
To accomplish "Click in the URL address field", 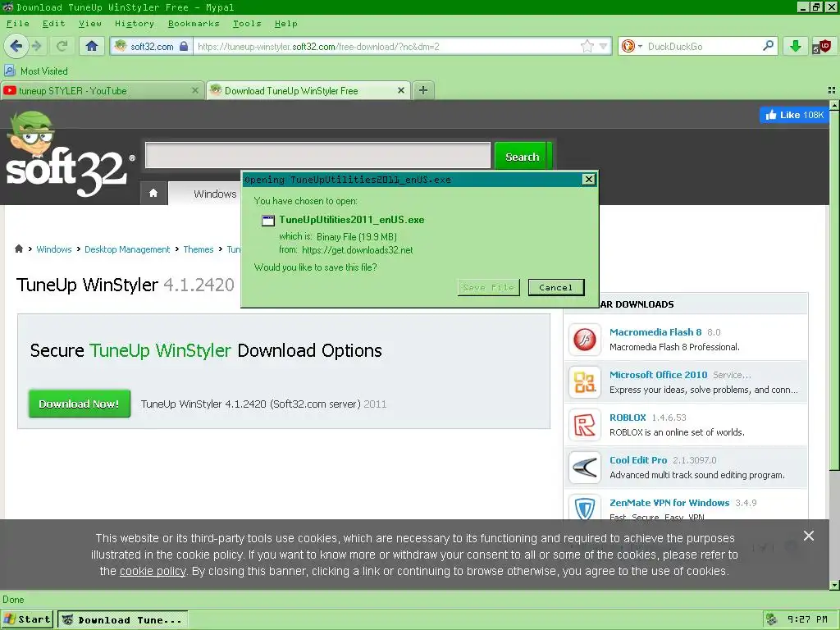I will click(386, 46).
